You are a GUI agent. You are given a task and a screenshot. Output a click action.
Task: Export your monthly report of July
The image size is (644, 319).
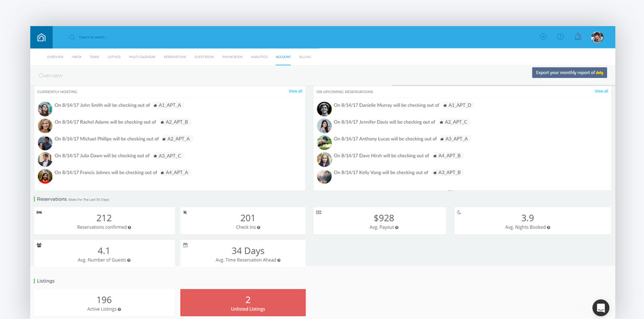pos(569,73)
